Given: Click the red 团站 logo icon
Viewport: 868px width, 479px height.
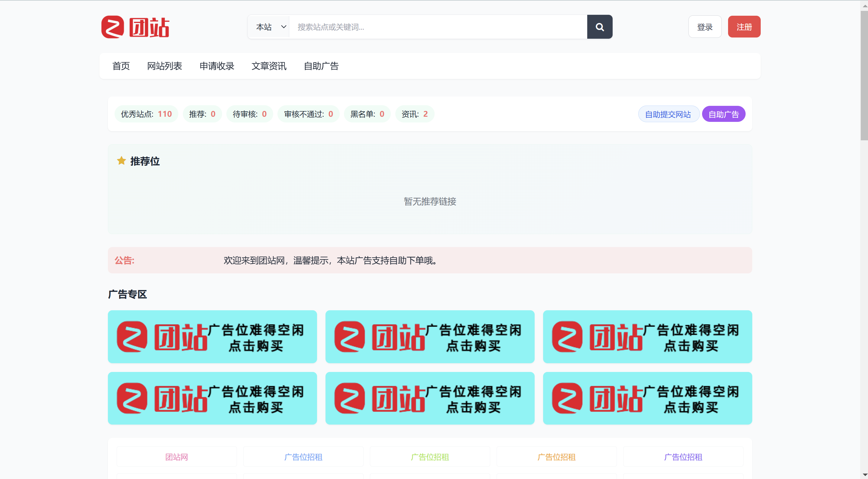Looking at the screenshot, I should pyautogui.click(x=112, y=27).
